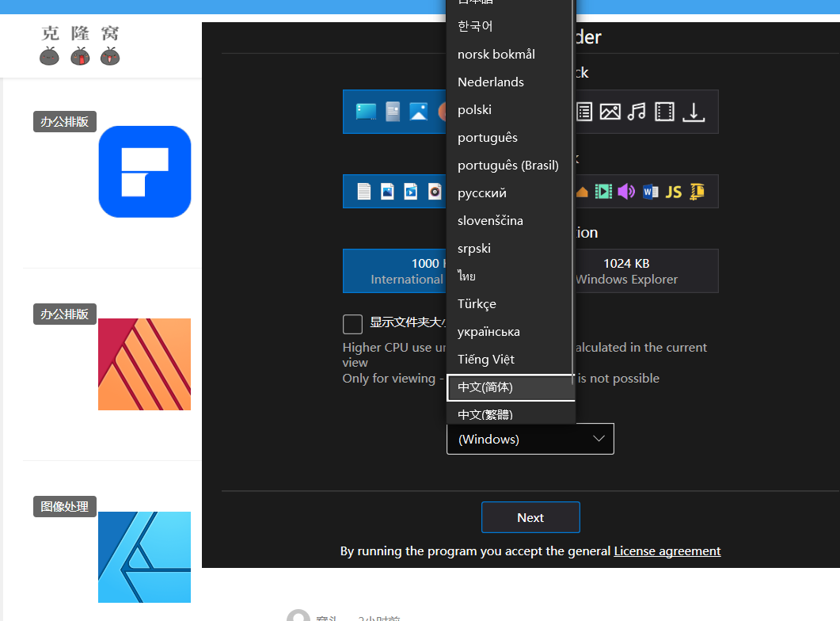This screenshot has height=621, width=840.
Task: Click the image file type icon
Action: pos(387,191)
